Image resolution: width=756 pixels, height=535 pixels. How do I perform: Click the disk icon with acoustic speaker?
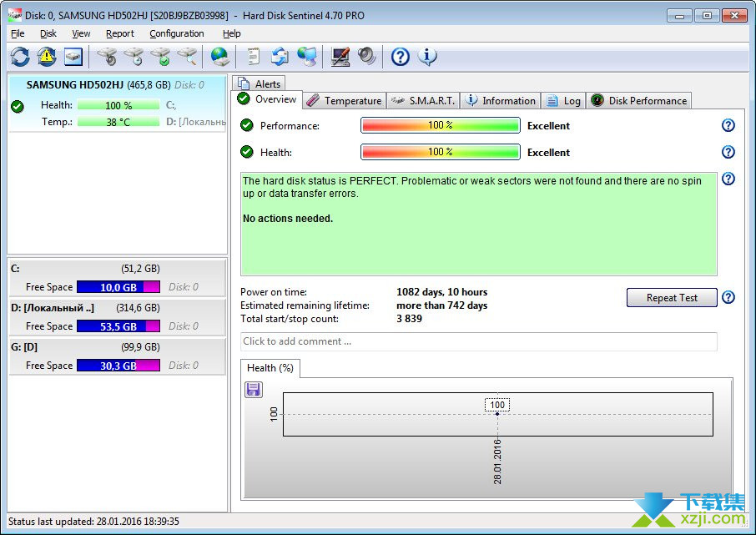click(107, 57)
